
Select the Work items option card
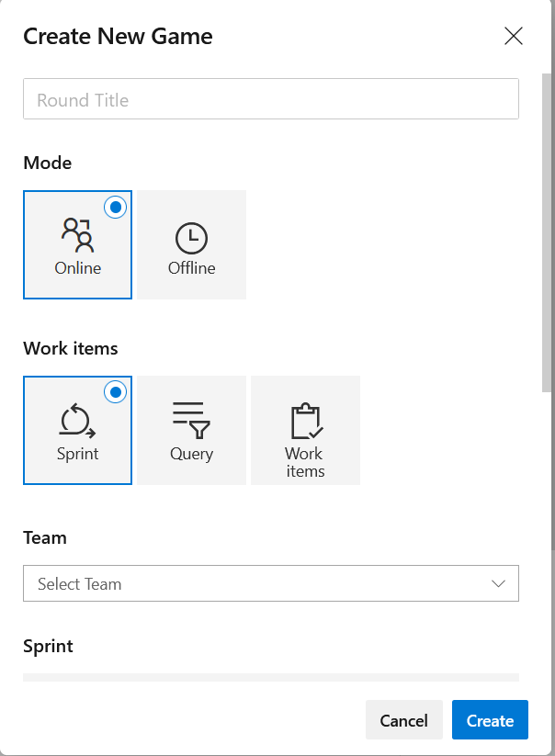coord(304,430)
